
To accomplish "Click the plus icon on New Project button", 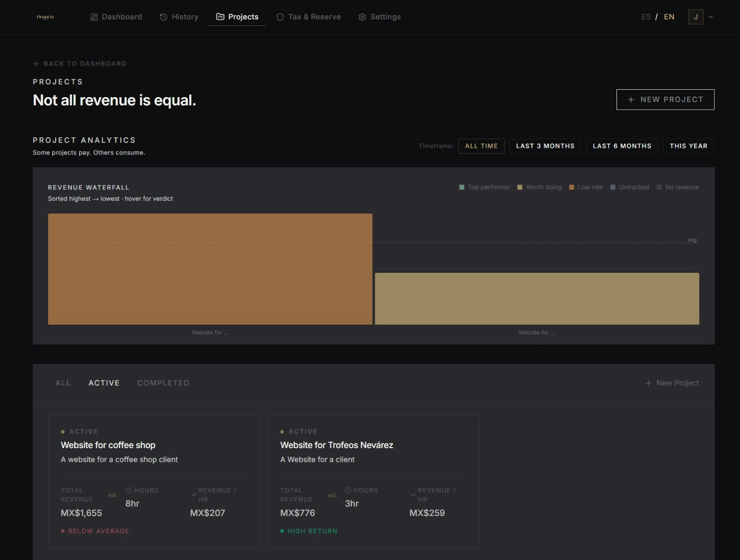I will tap(631, 99).
